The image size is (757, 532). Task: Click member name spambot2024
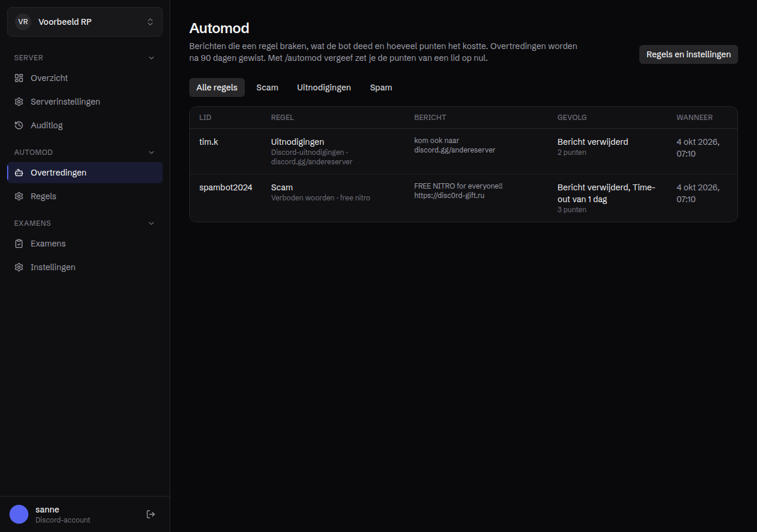pyautogui.click(x=226, y=187)
